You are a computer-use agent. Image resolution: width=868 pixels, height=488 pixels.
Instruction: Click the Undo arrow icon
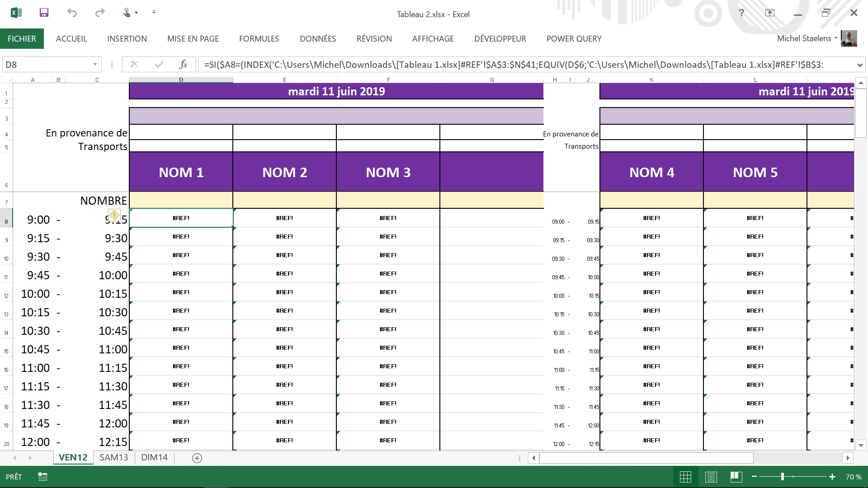click(x=72, y=13)
